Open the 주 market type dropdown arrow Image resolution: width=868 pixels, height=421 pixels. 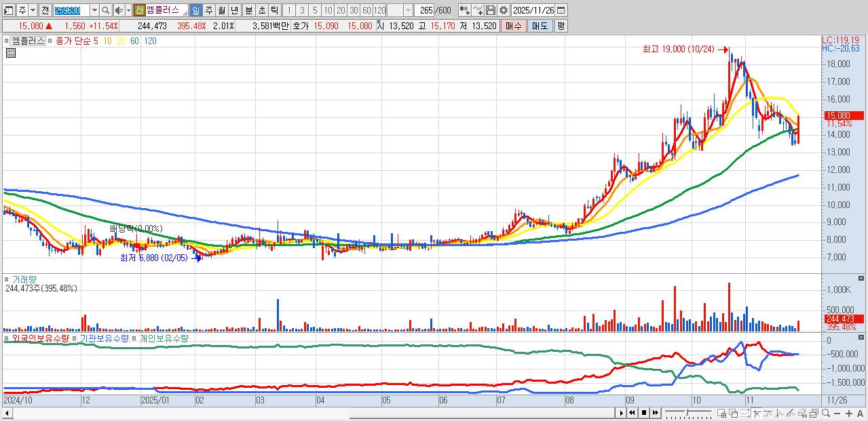(x=33, y=10)
